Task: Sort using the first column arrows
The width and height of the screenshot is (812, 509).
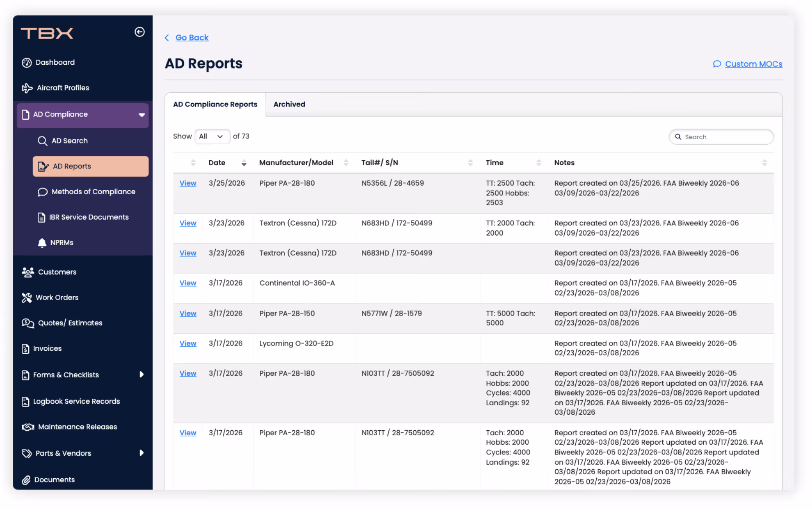Action: click(193, 163)
